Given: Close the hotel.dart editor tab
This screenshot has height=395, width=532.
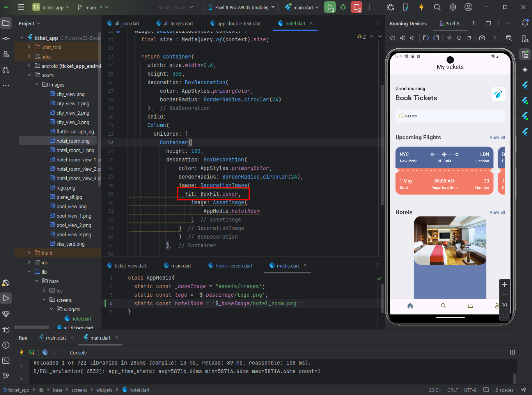Looking at the screenshot, I should pyautogui.click(x=311, y=23).
